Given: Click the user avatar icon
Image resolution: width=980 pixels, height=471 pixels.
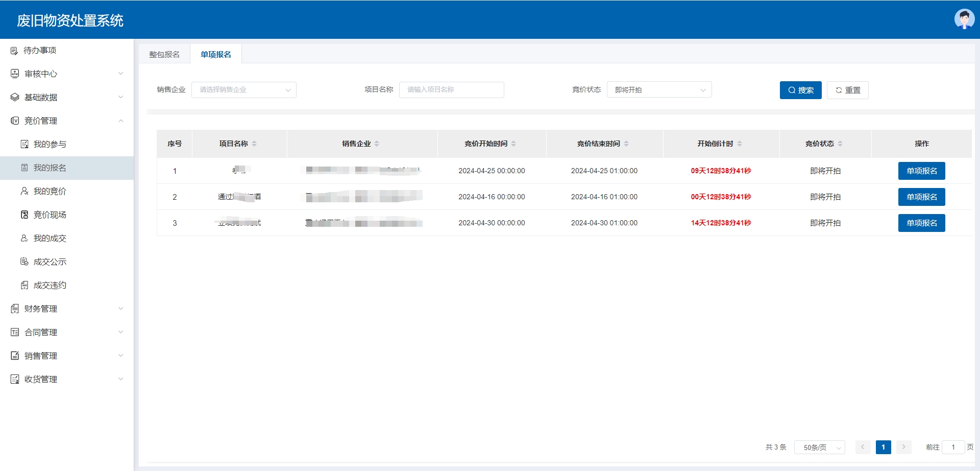Looking at the screenshot, I should pos(964,19).
